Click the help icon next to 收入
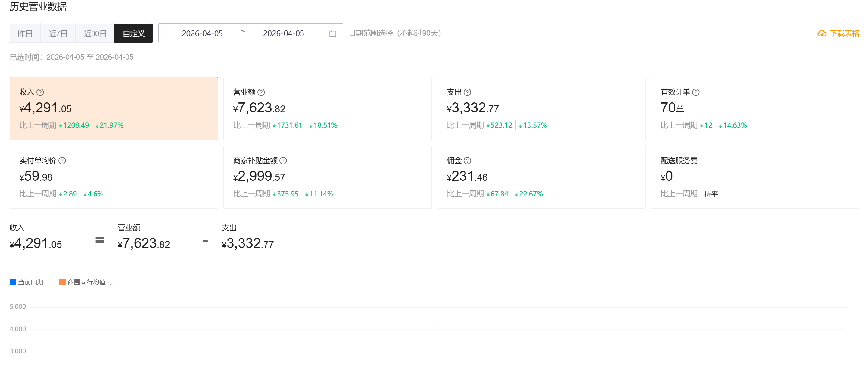This screenshot has width=868, height=366. click(40, 92)
